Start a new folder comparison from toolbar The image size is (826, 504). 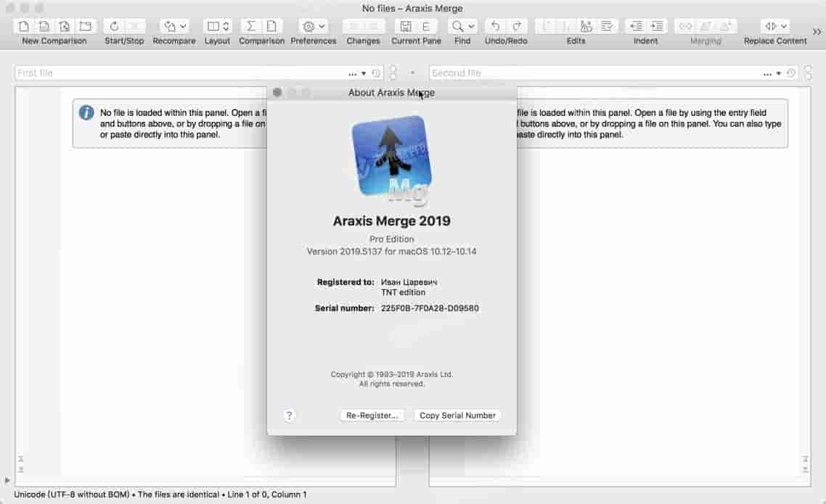(86, 26)
